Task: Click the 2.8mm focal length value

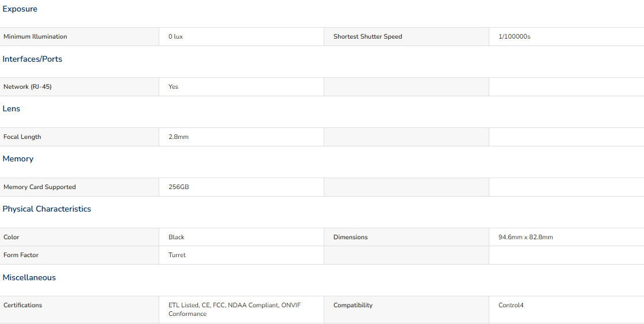Action: coord(178,137)
